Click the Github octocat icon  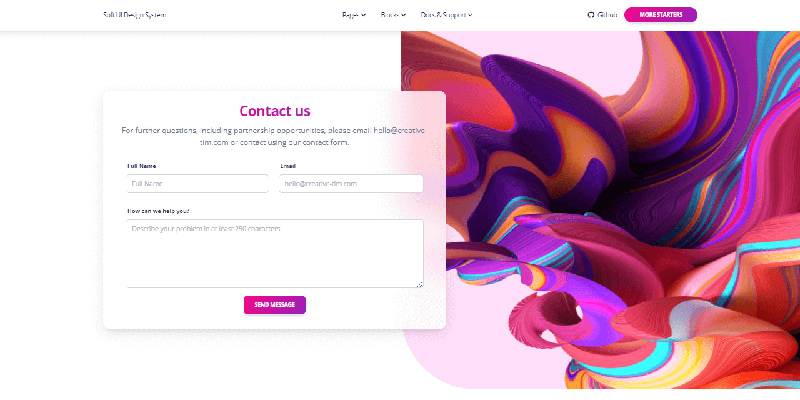(591, 15)
